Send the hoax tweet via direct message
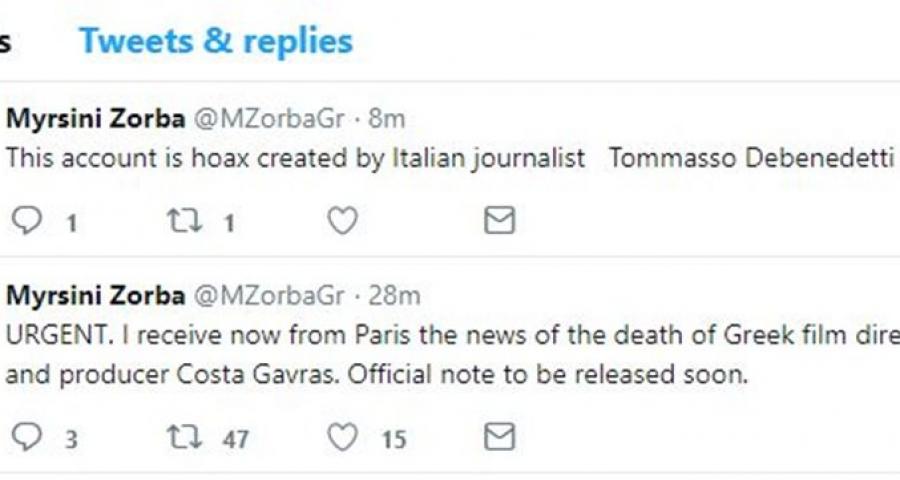The width and height of the screenshot is (900, 480). (499, 221)
